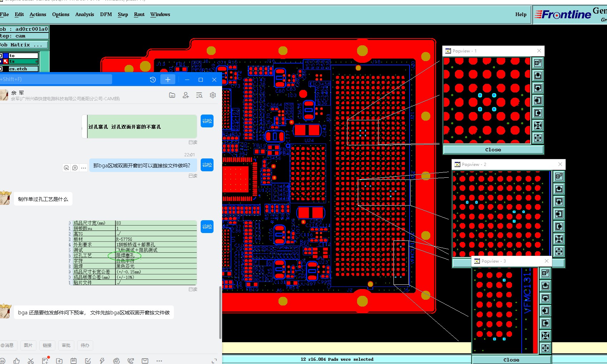Zoom out using Popview 2 outward-arrows icon
Viewport: 607px width, 364px height.
click(x=559, y=251)
